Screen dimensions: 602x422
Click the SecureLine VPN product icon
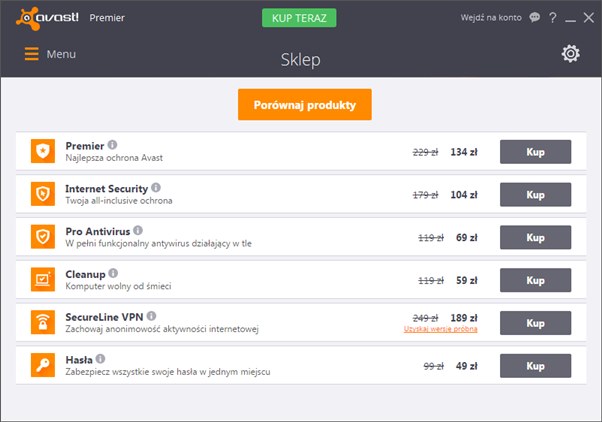43,322
